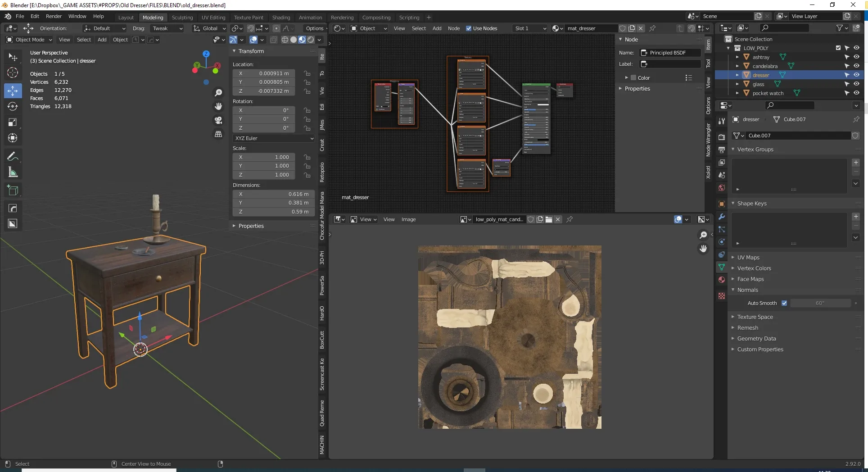Select the Add Cube tool

(13, 190)
